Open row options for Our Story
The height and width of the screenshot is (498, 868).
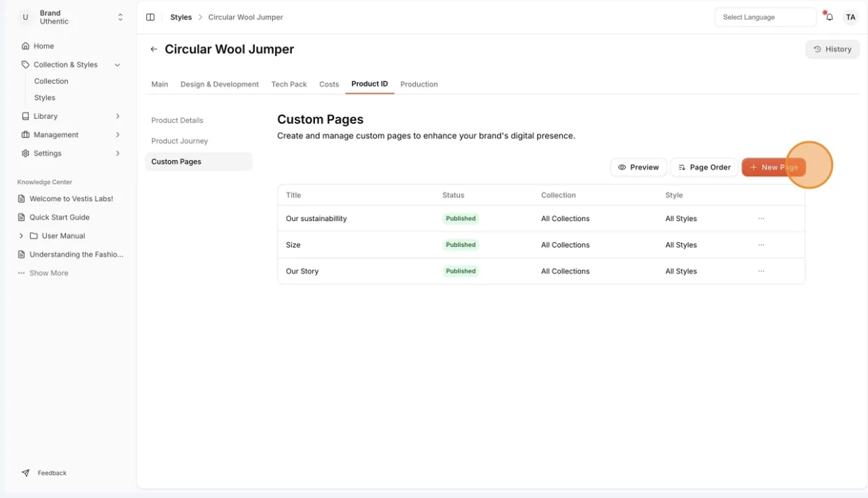pos(761,271)
